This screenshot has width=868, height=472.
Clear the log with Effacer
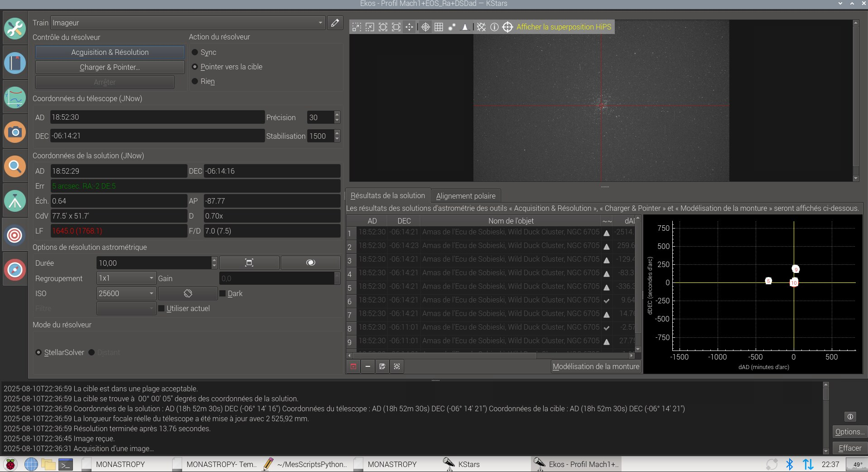(850, 448)
